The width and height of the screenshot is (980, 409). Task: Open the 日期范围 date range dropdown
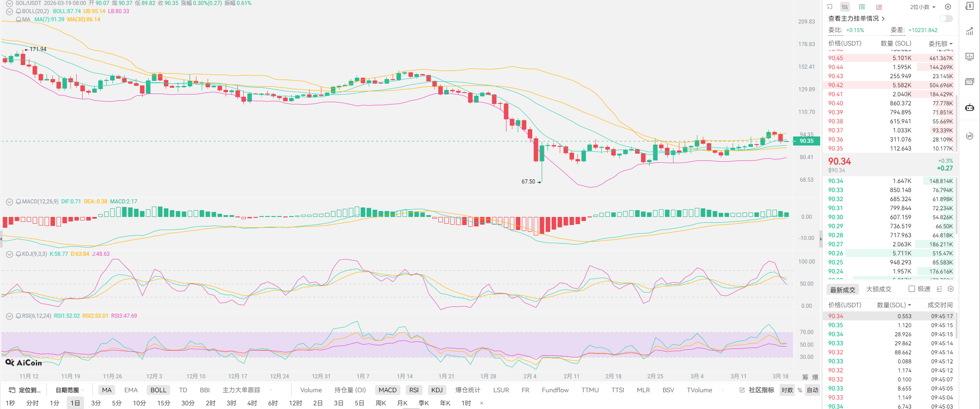click(x=69, y=390)
